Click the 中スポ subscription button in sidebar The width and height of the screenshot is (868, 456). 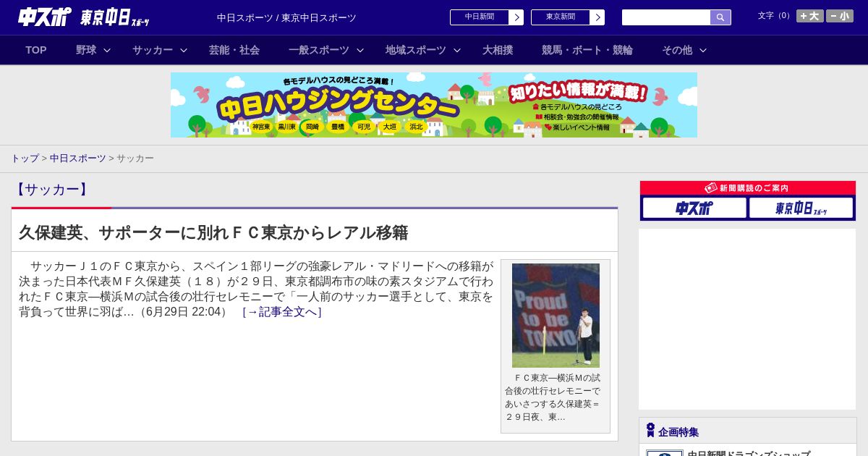click(694, 208)
